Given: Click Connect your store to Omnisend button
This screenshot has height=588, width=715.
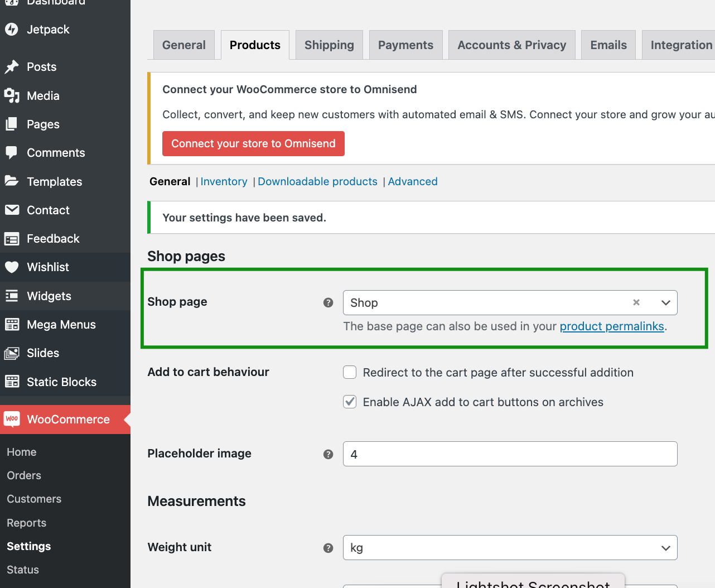Looking at the screenshot, I should pos(253,143).
